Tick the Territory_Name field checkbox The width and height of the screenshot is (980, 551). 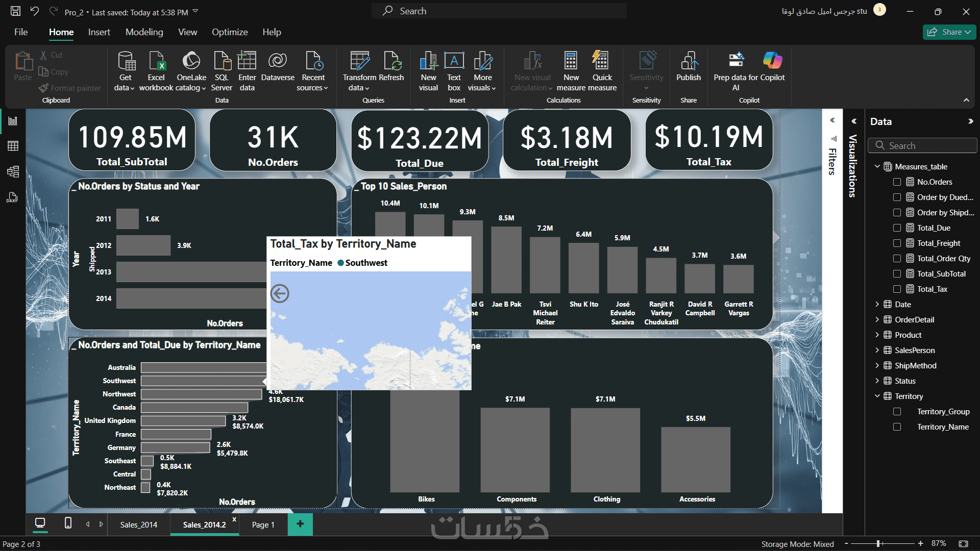click(x=897, y=427)
